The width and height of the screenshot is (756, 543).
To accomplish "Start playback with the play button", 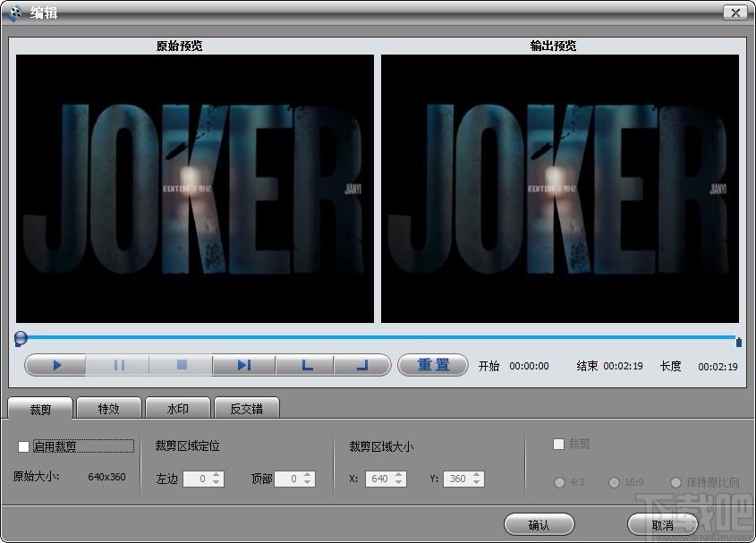I will 56,365.
